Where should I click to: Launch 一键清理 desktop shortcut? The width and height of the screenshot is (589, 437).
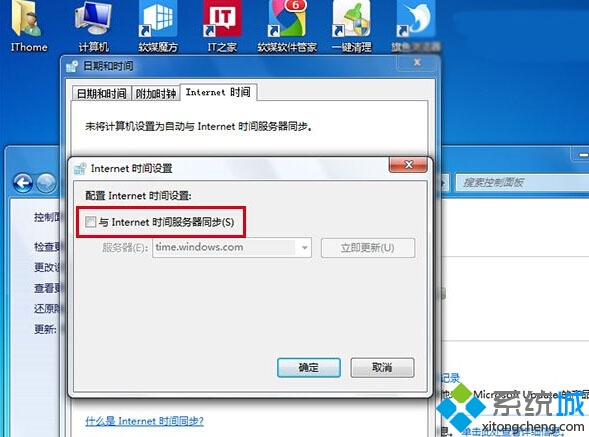tap(352, 26)
